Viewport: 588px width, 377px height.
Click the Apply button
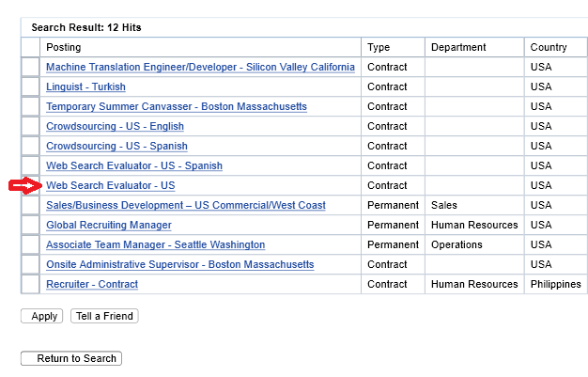42,317
